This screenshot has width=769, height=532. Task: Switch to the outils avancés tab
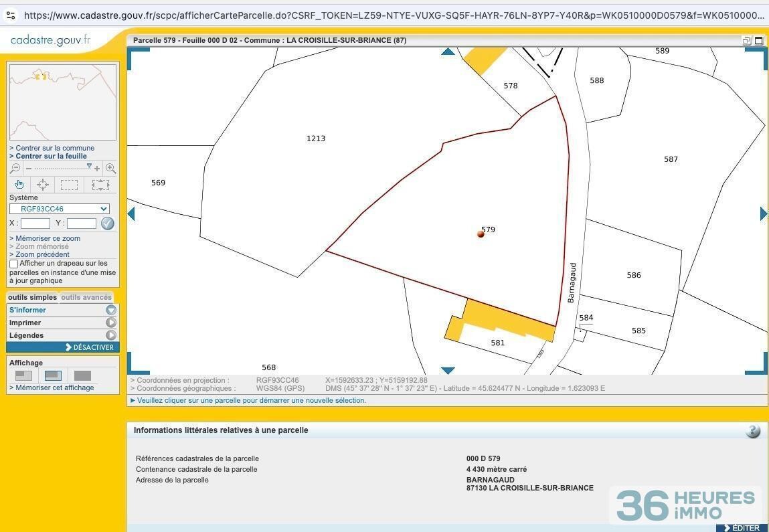tap(86, 297)
